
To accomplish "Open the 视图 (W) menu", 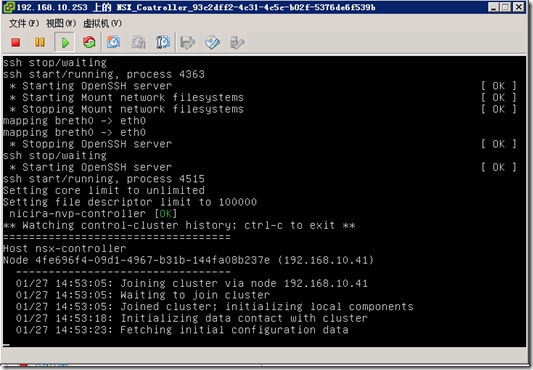I will (61, 23).
